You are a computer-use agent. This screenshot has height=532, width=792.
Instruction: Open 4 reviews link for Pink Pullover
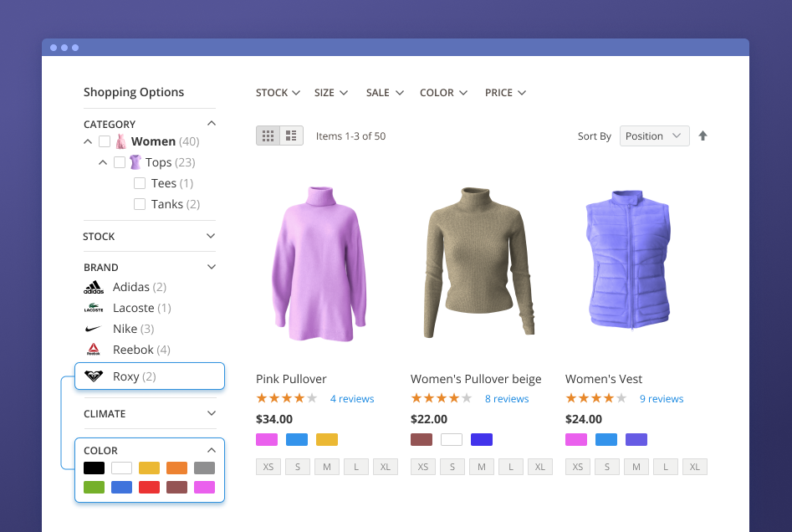[352, 399]
